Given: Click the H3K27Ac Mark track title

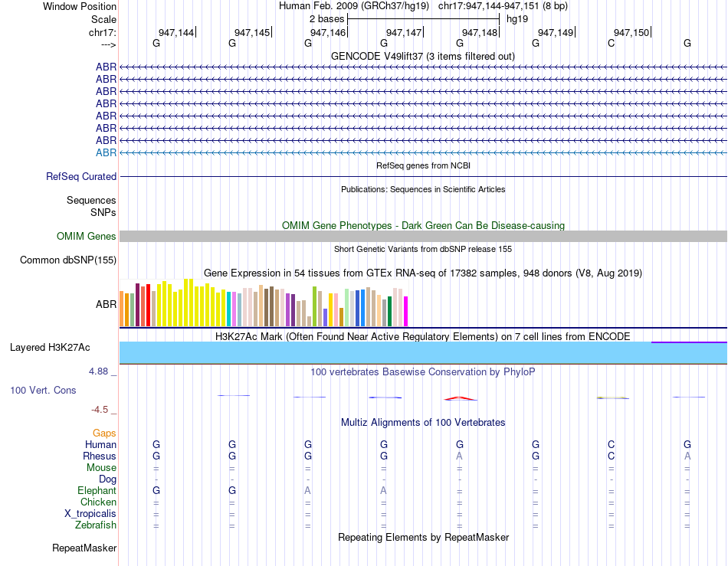Looking at the screenshot, I should pos(422,336).
